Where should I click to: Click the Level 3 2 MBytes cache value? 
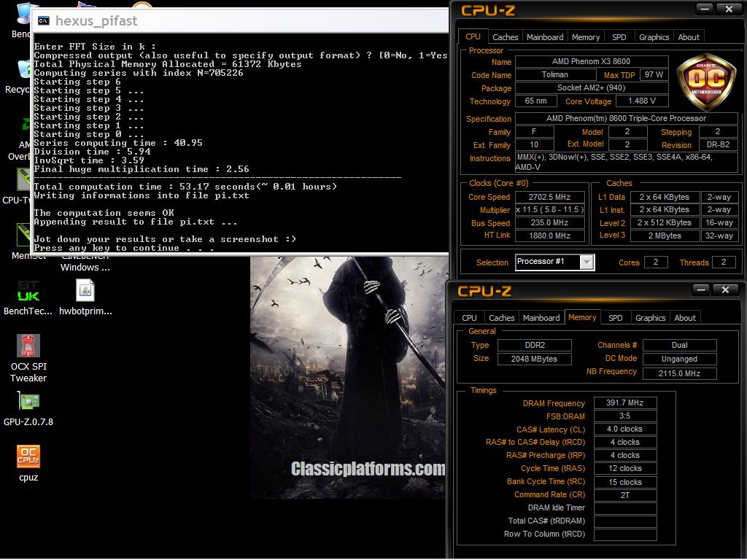[x=665, y=236]
